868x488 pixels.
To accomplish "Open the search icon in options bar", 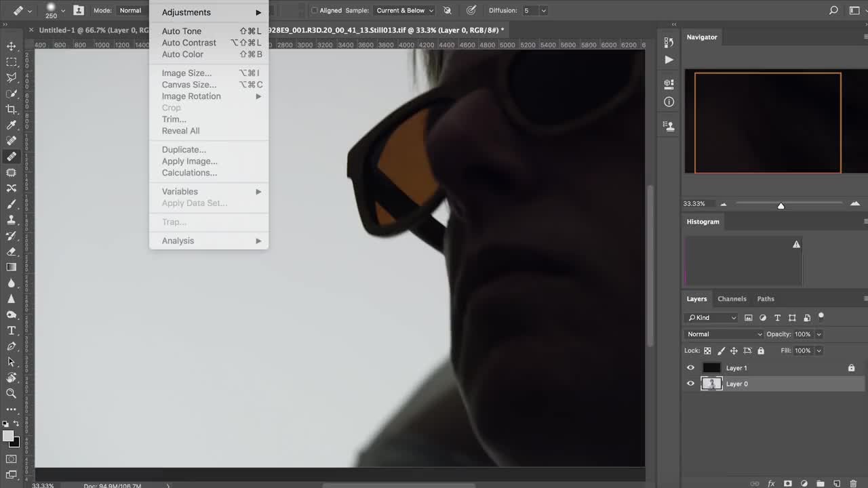I will (x=833, y=10).
